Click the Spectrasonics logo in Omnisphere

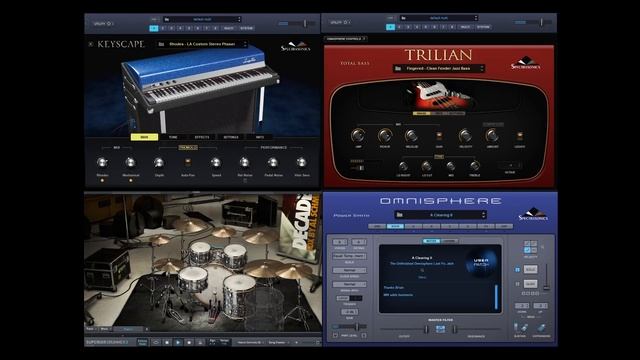pos(533,215)
